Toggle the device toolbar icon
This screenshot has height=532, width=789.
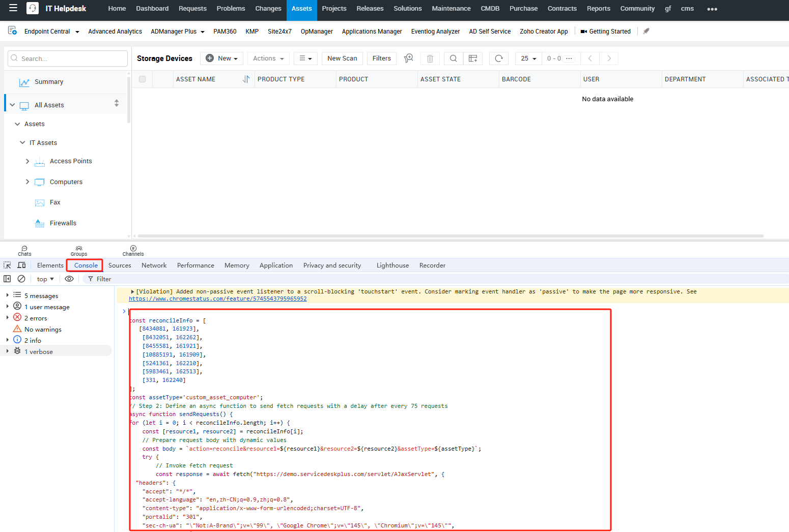(x=21, y=265)
